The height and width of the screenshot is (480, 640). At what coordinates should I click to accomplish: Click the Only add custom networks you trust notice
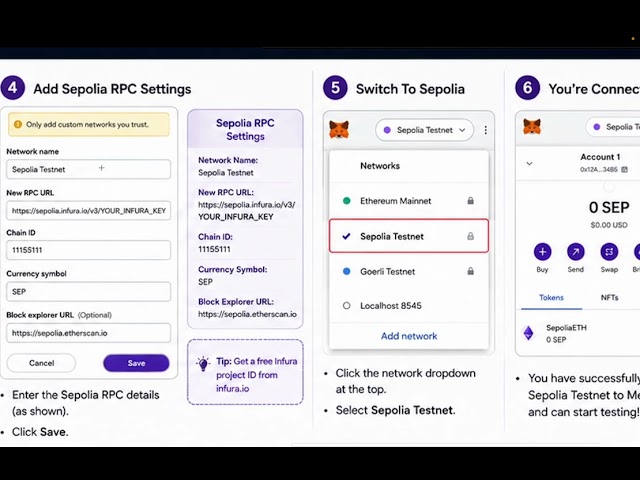pos(89,124)
